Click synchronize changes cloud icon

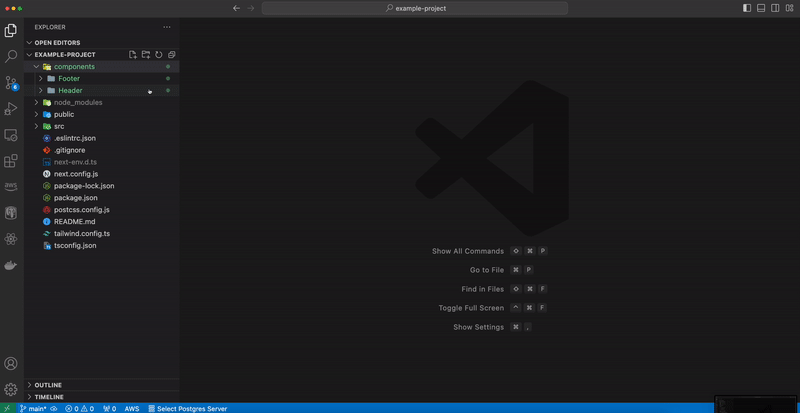pyautogui.click(x=54, y=408)
